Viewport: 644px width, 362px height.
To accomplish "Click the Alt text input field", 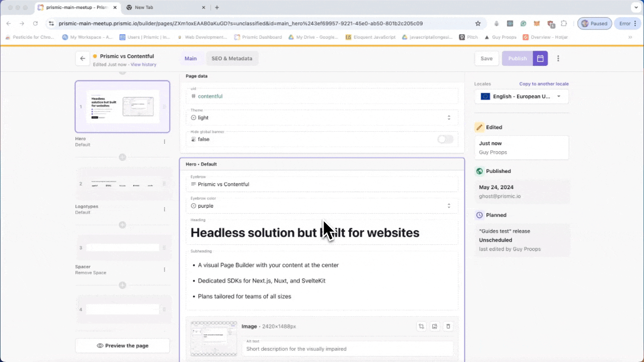I will click(x=347, y=348).
